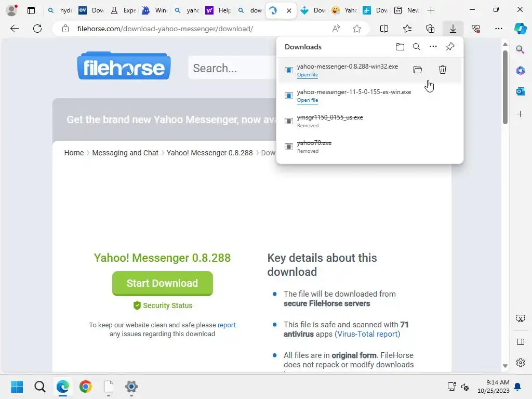532x399 pixels.
Task: Open the clock and calendar flyout
Action: pyautogui.click(x=494, y=387)
